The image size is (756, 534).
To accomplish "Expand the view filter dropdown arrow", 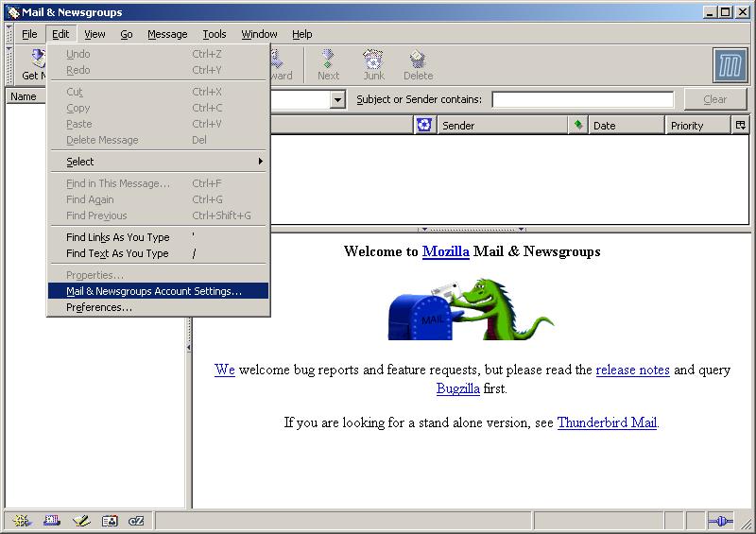I will tap(337, 99).
